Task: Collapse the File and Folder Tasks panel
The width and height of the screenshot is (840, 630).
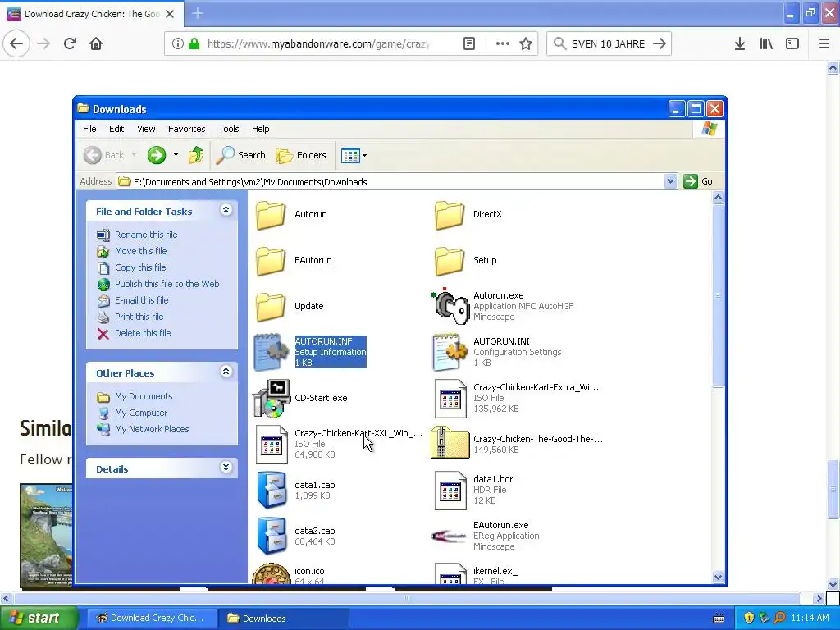Action: pyautogui.click(x=226, y=210)
